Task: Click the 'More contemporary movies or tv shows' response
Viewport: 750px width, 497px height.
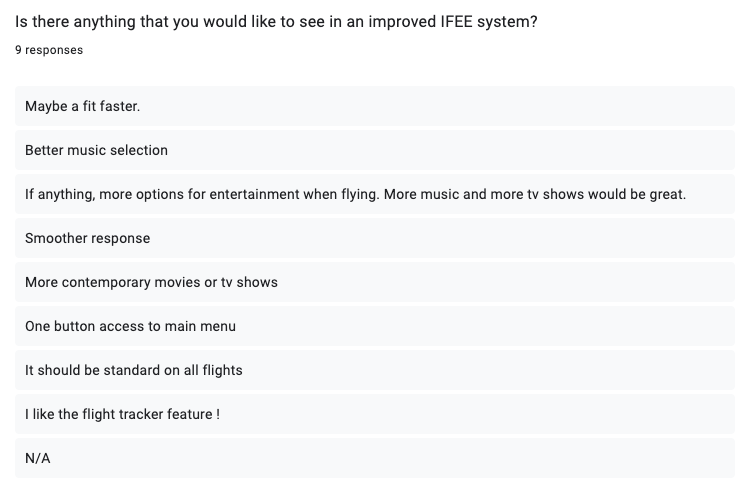Action: (375, 282)
